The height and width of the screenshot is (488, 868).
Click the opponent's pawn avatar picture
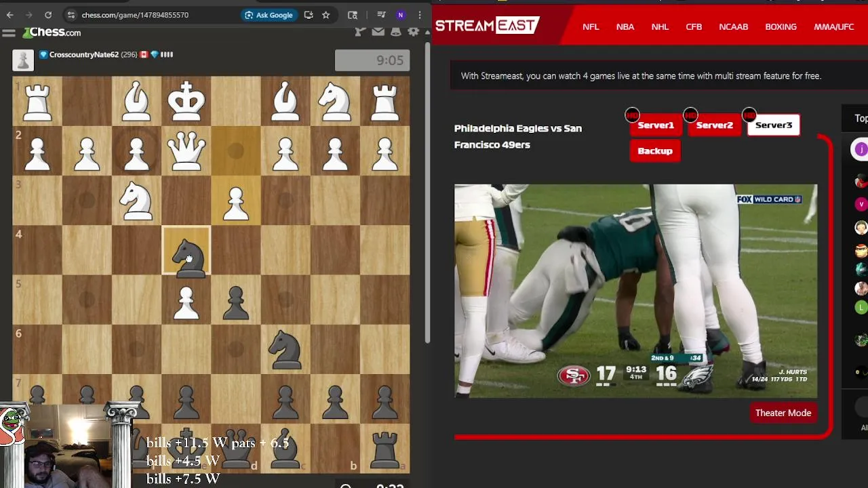click(x=23, y=60)
